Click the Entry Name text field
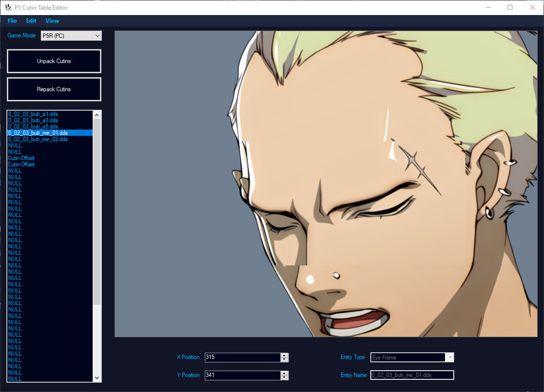 [412, 375]
